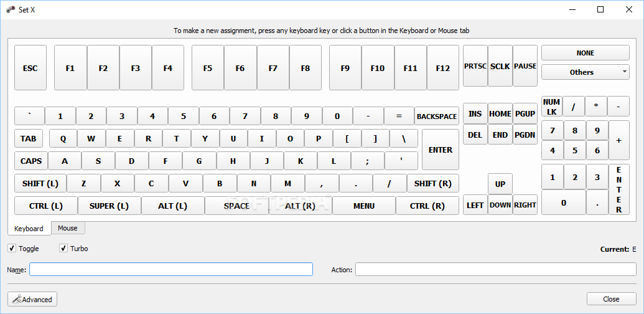Assign the LEFT arrow key

475,205
